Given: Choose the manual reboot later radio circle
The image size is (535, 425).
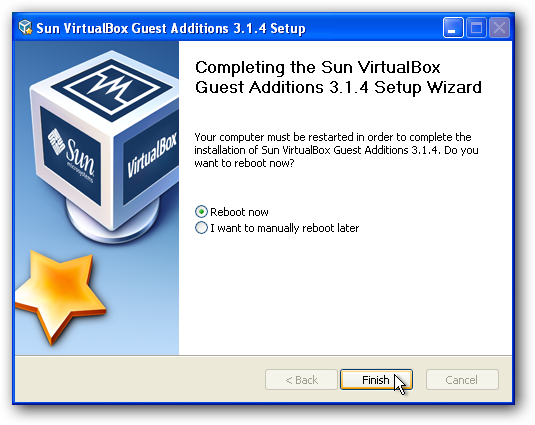Looking at the screenshot, I should (201, 228).
